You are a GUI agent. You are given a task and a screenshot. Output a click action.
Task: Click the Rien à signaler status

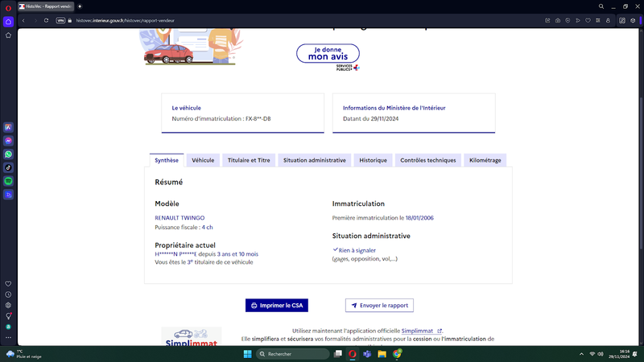(x=354, y=250)
